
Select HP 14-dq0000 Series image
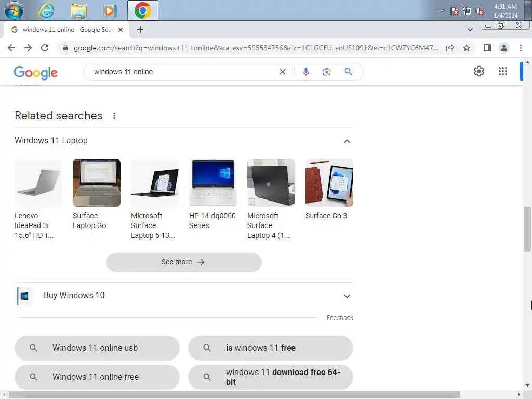212,183
